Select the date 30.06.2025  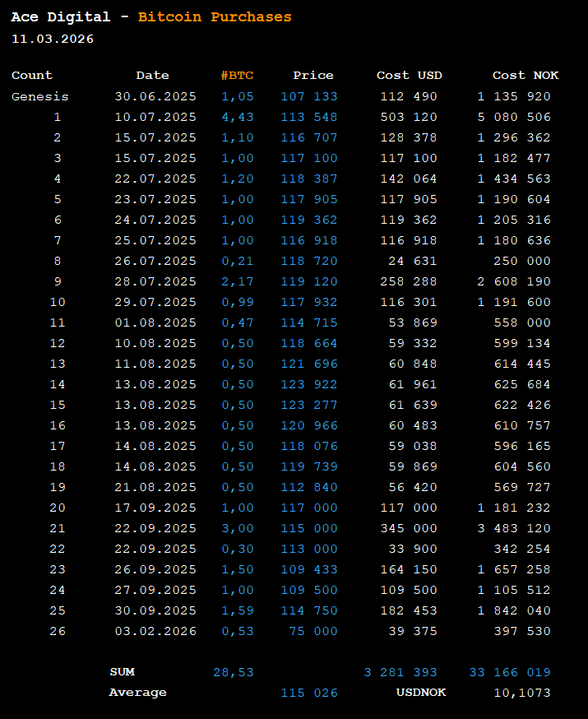pos(155,96)
